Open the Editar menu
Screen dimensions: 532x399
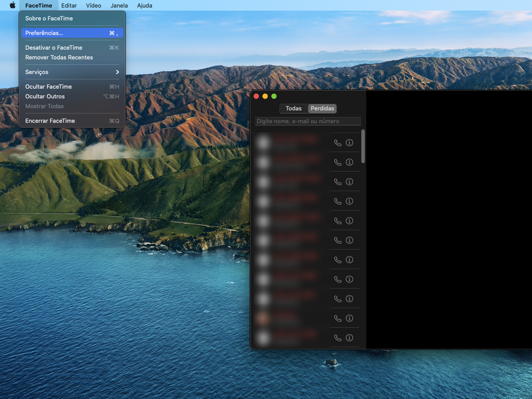click(x=69, y=5)
